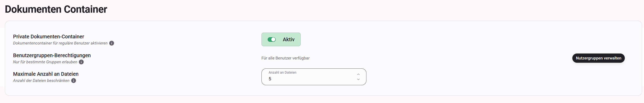The image size is (644, 103).
Task: Click the 'Anzahl an Dateien' floating field label
Action: [x=282, y=72]
